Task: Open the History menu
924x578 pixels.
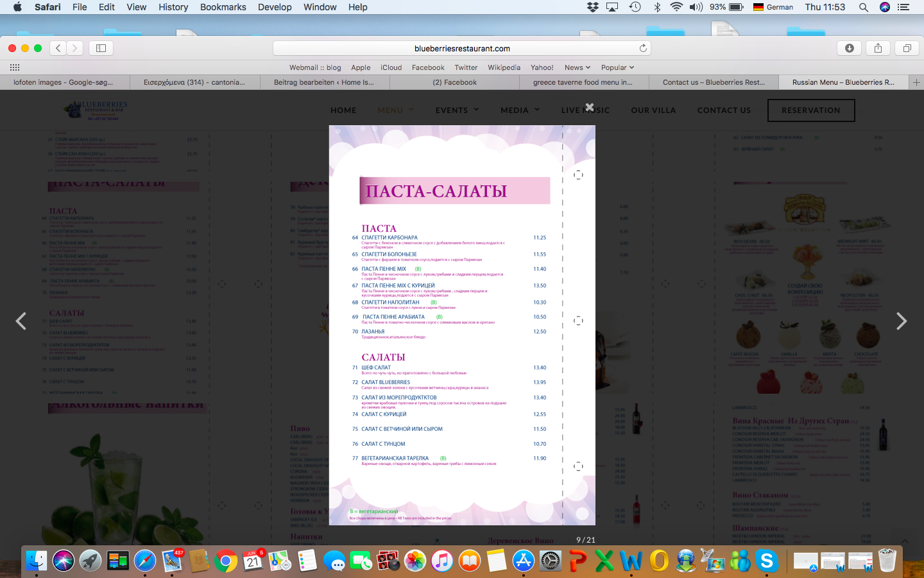Action: pyautogui.click(x=173, y=7)
